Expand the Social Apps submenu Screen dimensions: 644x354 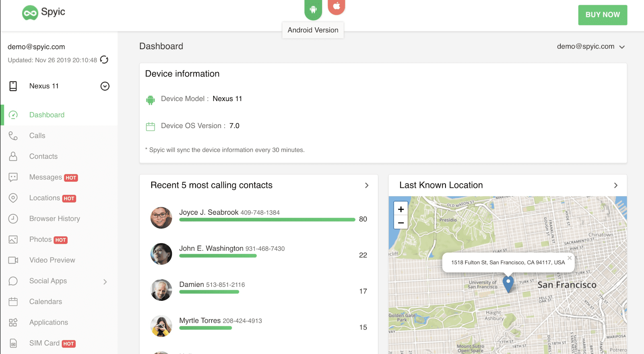(105, 282)
